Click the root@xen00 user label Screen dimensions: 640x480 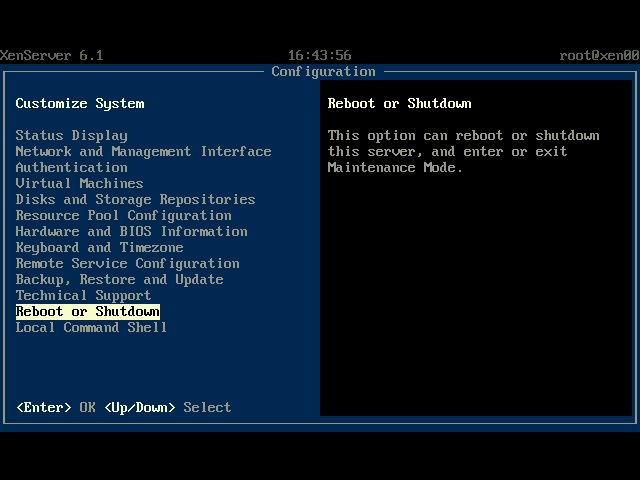pos(600,56)
